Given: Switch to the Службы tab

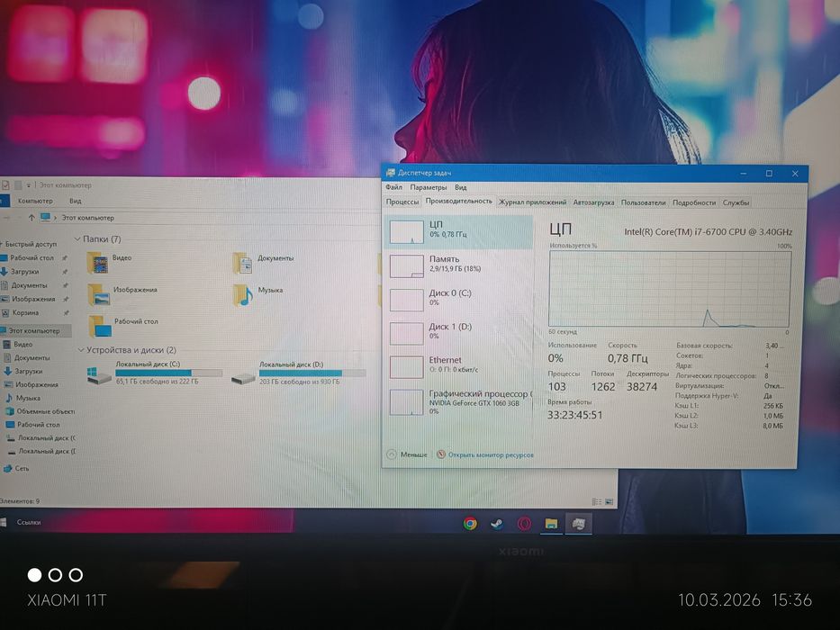Looking at the screenshot, I should pos(736,202).
